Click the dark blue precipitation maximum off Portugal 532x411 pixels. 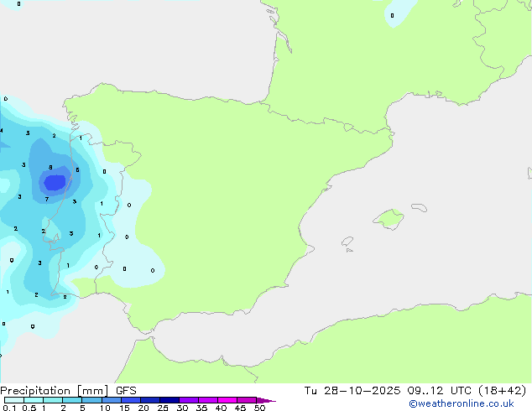(x=55, y=183)
